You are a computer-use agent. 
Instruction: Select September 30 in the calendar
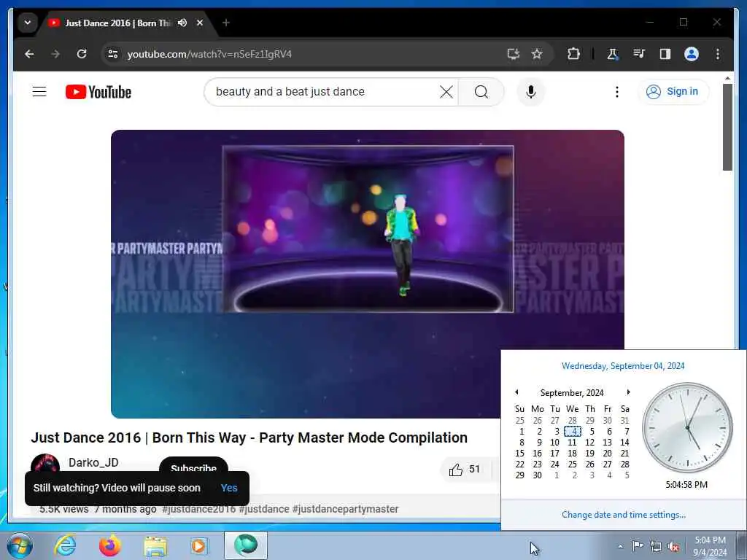538,475
